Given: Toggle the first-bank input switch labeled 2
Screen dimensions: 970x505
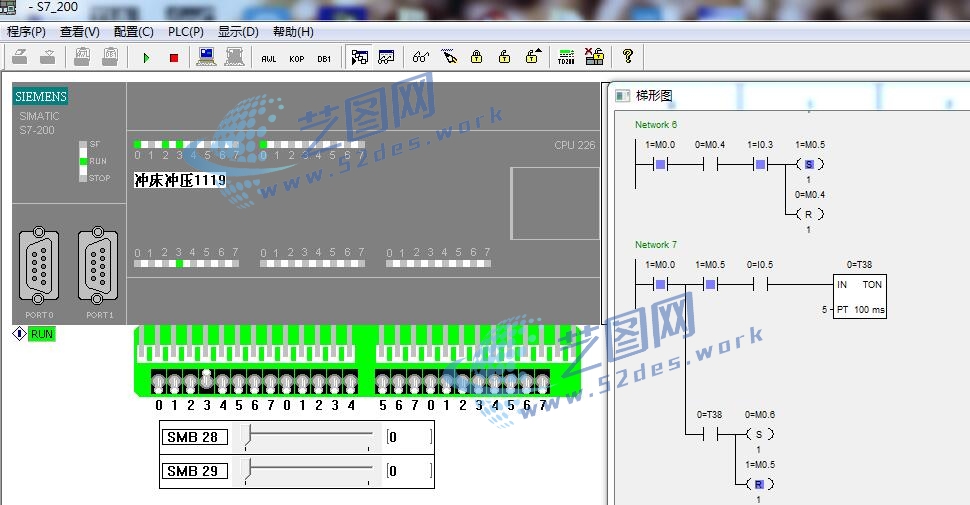Looking at the screenshot, I should click(191, 383).
